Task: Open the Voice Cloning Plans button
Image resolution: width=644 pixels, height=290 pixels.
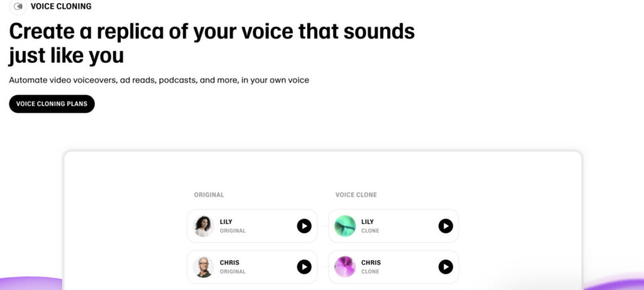Action: pyautogui.click(x=52, y=104)
